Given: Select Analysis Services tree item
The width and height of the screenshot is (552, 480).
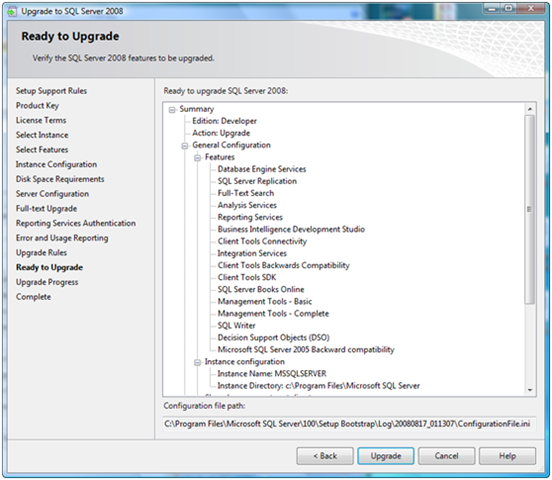Looking at the screenshot, I should click(247, 205).
